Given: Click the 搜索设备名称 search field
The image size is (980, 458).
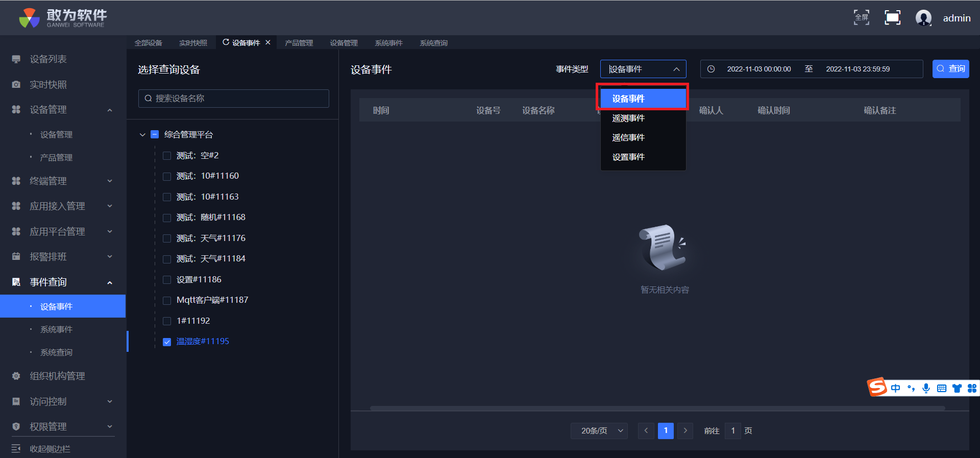Looking at the screenshot, I should tap(234, 99).
